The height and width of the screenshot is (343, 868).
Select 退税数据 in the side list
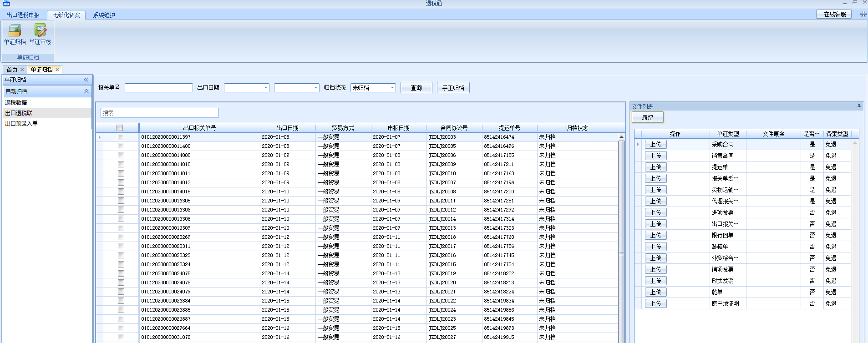(x=47, y=102)
